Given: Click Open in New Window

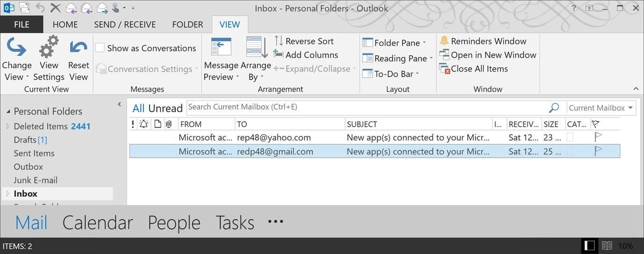Looking at the screenshot, I should point(488,55).
